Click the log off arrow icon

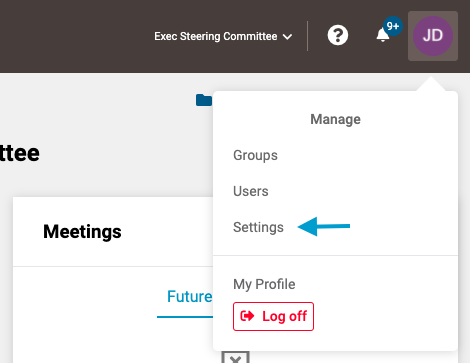tap(247, 316)
